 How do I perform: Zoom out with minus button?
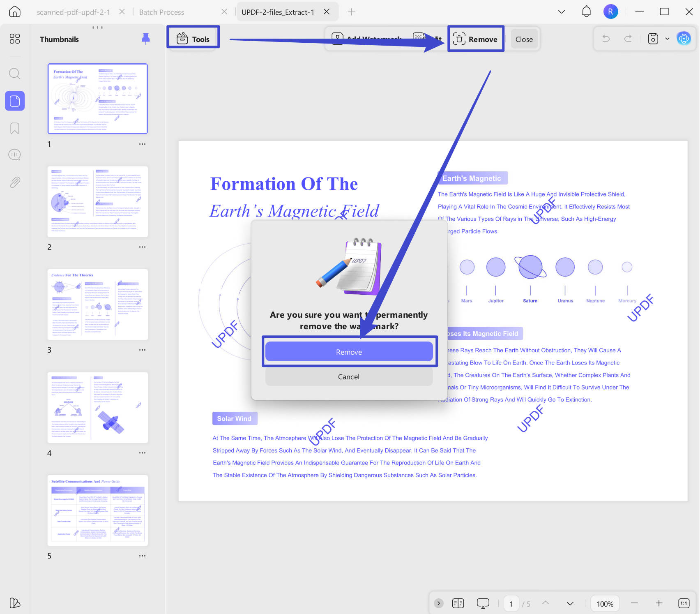point(634,603)
